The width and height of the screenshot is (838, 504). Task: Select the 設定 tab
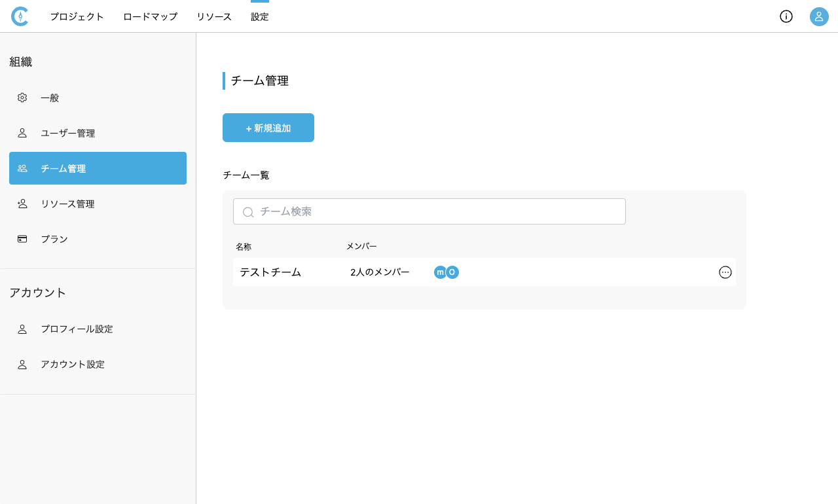coord(260,17)
